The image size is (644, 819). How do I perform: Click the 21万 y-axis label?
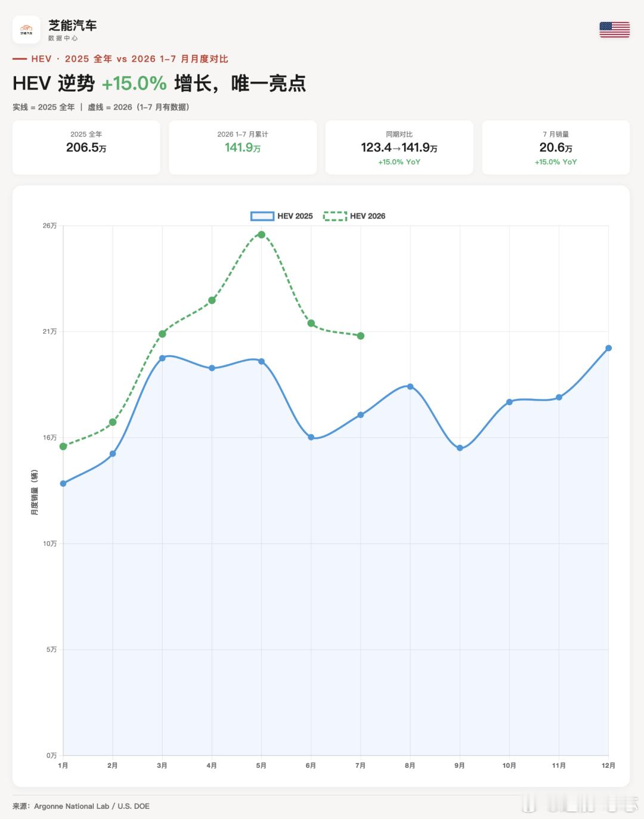click(x=49, y=331)
